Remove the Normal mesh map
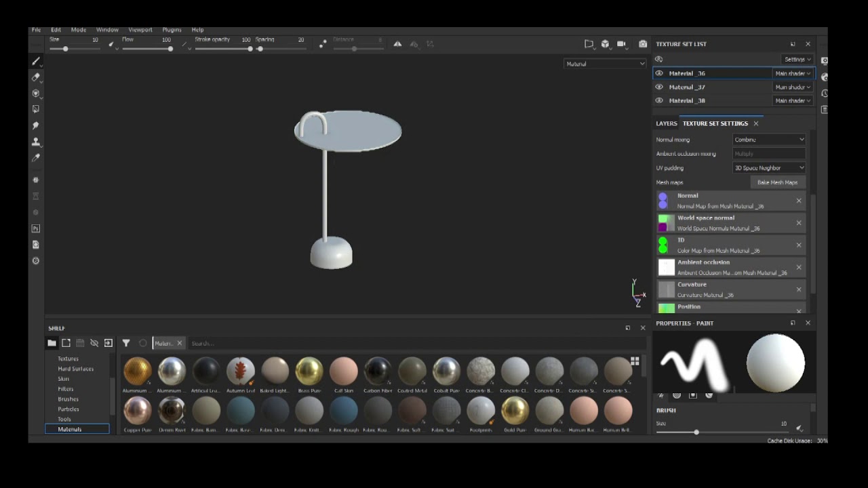 coord(799,201)
